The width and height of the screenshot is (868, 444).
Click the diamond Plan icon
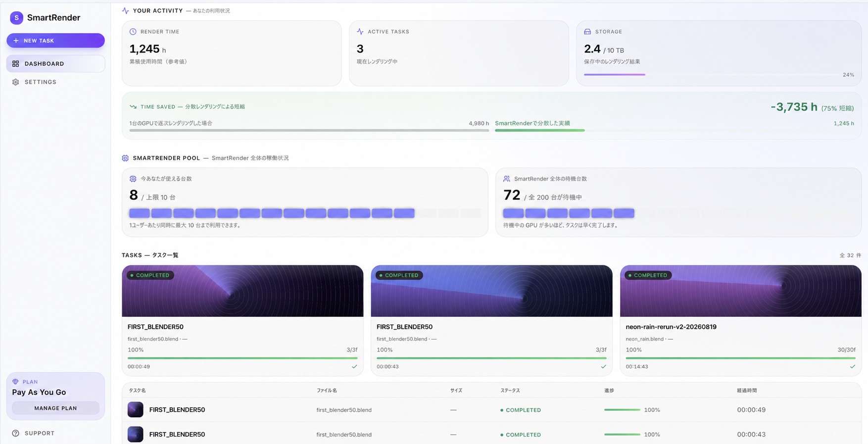(x=15, y=382)
